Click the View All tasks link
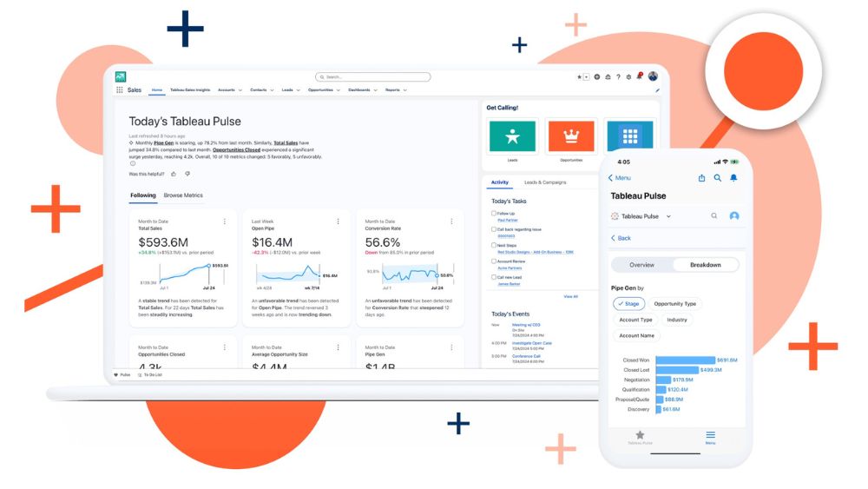The image size is (868, 489). click(571, 297)
